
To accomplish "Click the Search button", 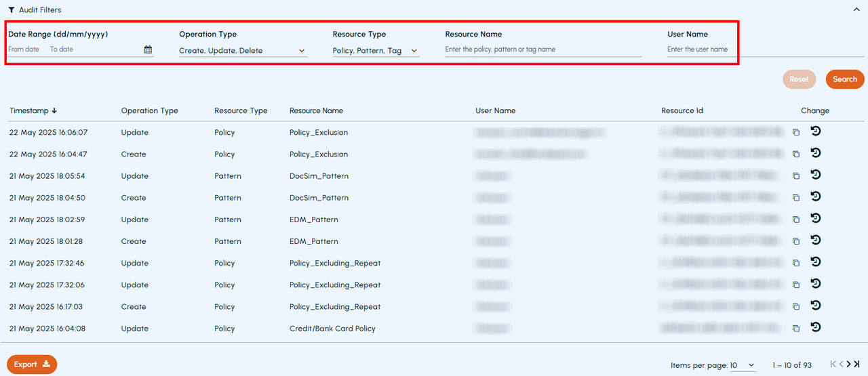I will tap(845, 79).
